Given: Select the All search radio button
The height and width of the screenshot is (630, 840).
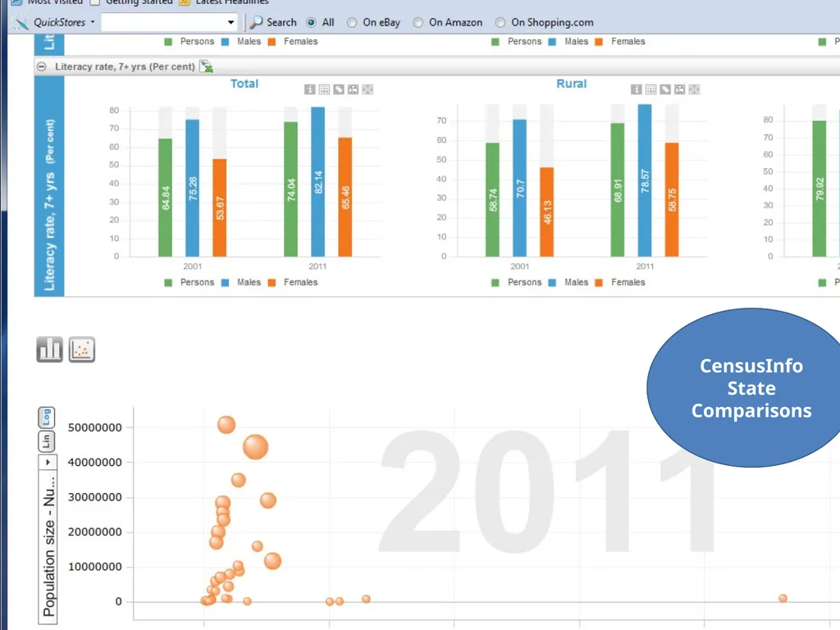Looking at the screenshot, I should pos(311,22).
